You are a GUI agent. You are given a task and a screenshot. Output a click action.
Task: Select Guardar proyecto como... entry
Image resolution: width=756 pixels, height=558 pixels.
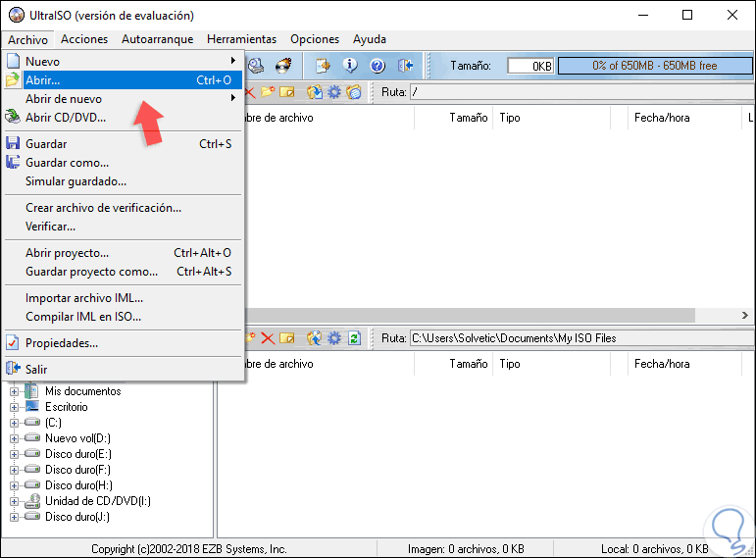[123, 272]
